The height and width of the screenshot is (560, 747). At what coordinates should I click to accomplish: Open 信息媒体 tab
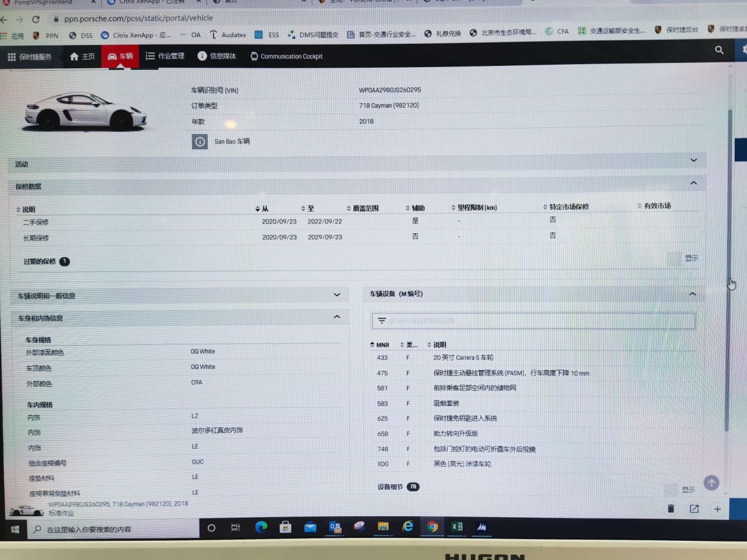[x=217, y=56]
